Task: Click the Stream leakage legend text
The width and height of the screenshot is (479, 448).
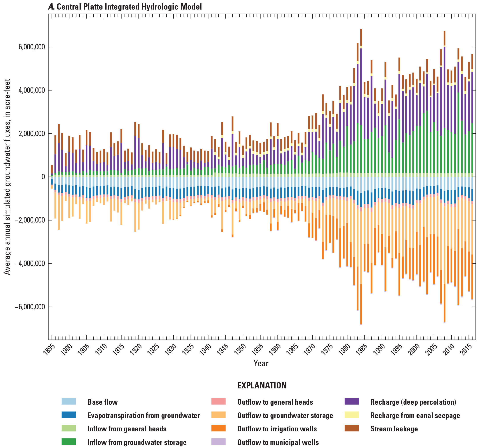Action: pos(394,429)
